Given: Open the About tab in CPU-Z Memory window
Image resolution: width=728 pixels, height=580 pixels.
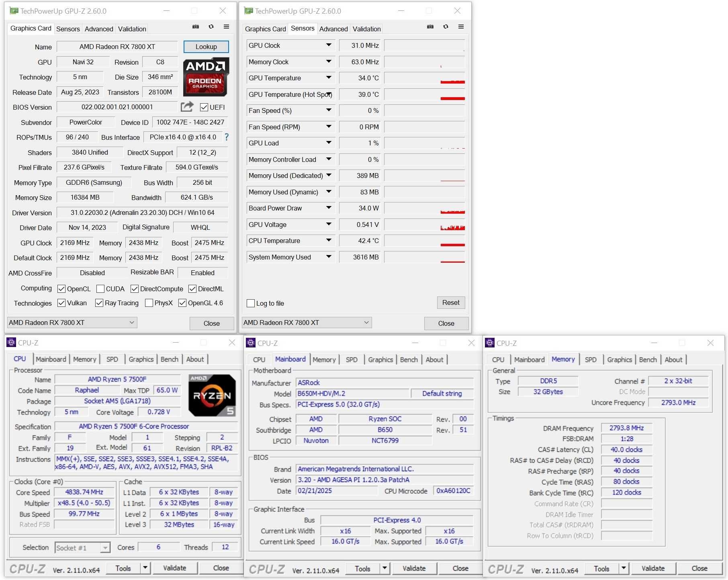Looking at the screenshot, I should point(673,359).
